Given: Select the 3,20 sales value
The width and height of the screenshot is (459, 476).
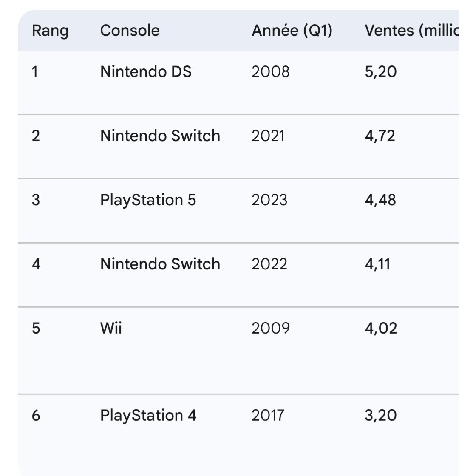Looking at the screenshot, I should tap(380, 415).
